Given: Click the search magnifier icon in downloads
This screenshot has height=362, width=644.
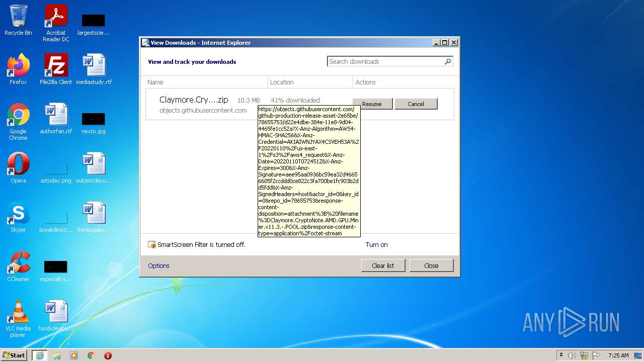Looking at the screenshot, I should pyautogui.click(x=448, y=61).
